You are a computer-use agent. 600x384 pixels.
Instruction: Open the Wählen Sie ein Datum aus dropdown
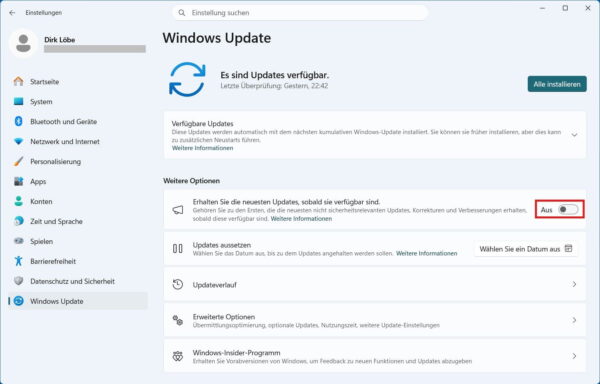[526, 249]
